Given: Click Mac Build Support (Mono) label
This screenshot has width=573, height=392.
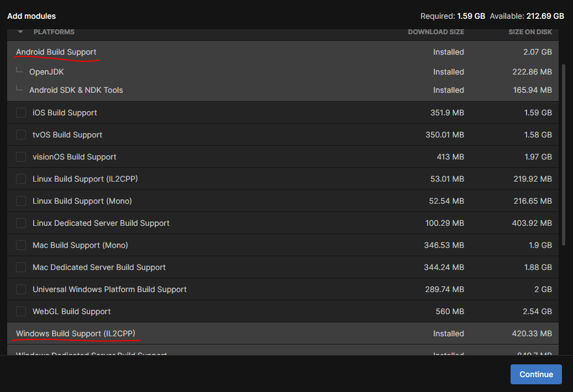Looking at the screenshot, I should (x=80, y=245).
